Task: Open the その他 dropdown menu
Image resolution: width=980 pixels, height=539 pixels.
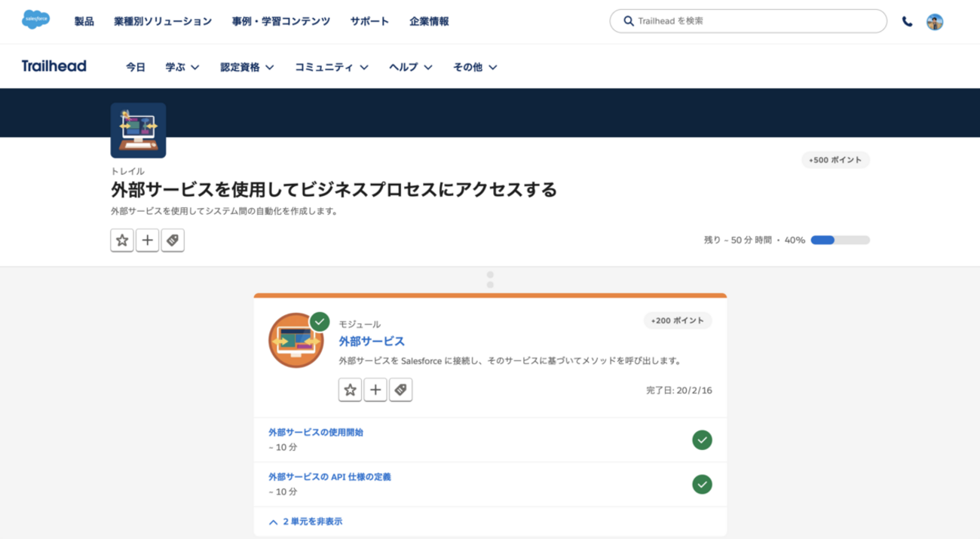Action: tap(475, 67)
